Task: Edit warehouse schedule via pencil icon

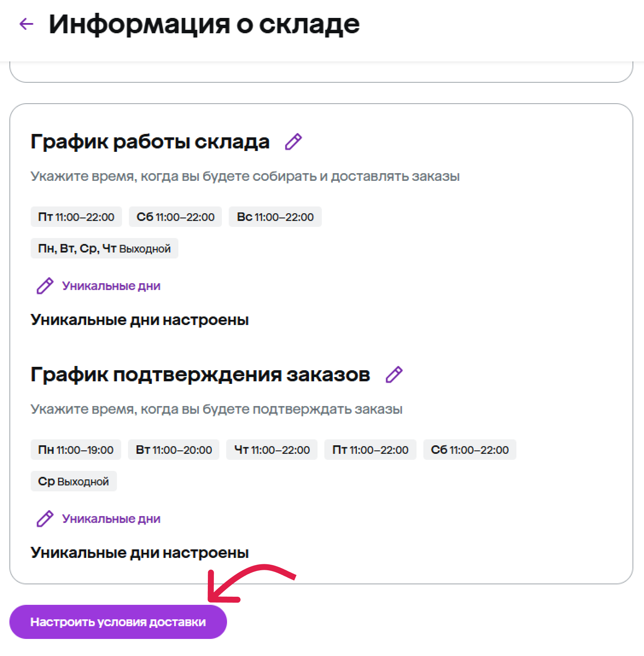Action: 293,142
